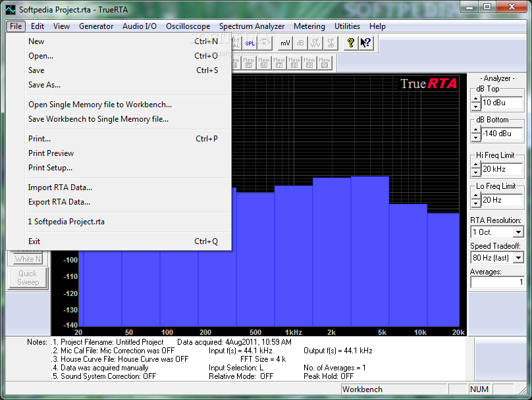Open the Edit menu

coord(38,26)
